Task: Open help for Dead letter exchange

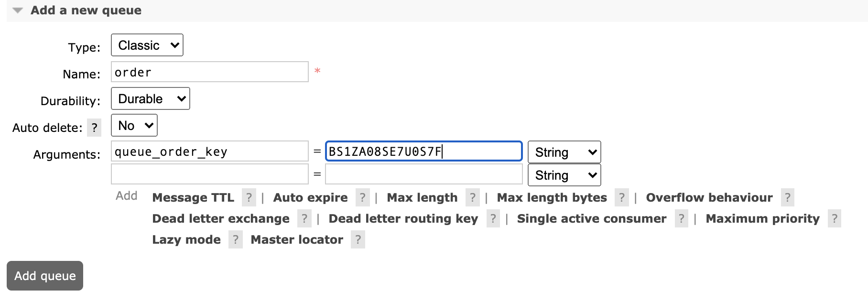Action: [304, 219]
